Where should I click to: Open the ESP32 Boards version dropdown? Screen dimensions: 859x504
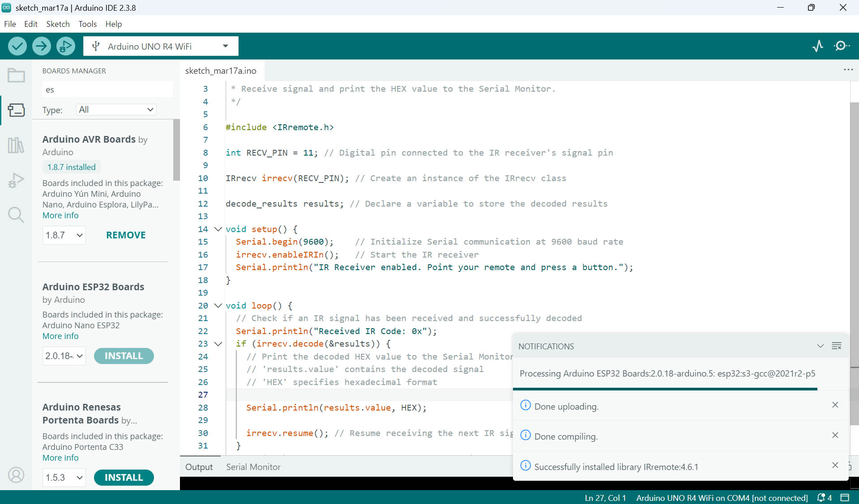(x=64, y=356)
